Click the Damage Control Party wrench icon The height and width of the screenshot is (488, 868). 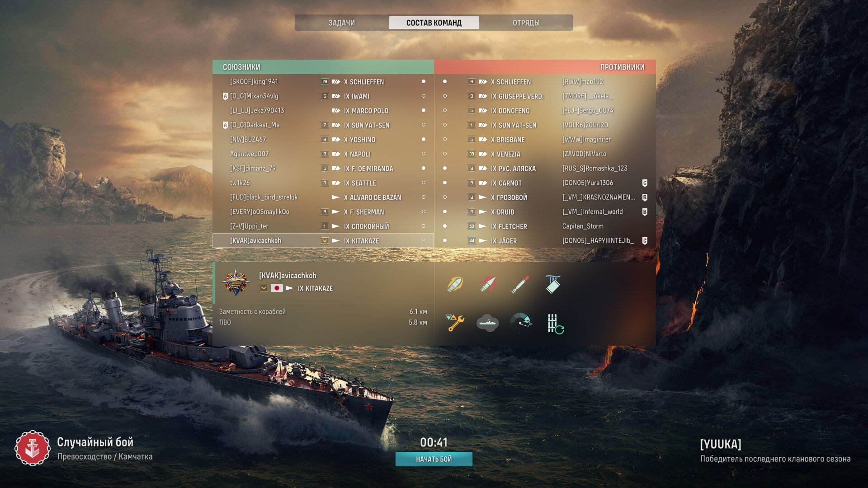[455, 323]
